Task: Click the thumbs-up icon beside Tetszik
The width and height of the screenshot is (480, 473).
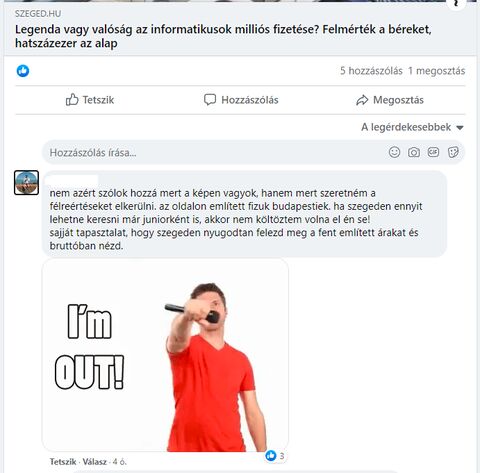Action: (x=72, y=100)
